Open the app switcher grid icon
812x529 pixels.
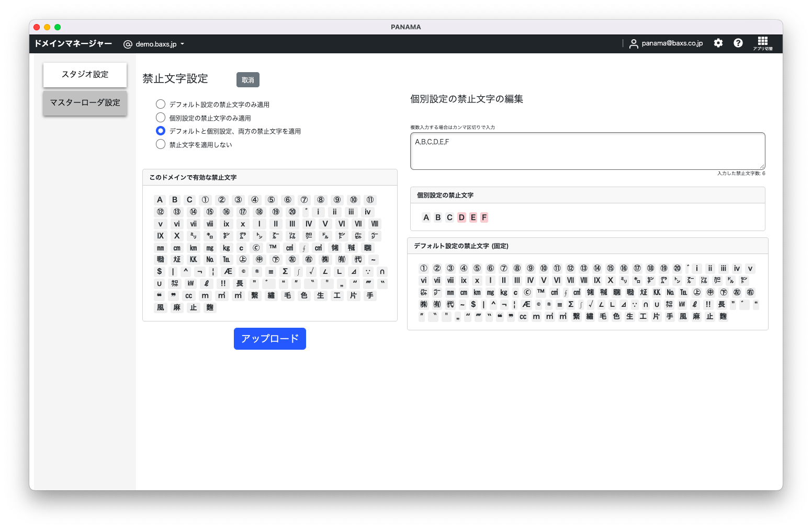click(x=762, y=42)
